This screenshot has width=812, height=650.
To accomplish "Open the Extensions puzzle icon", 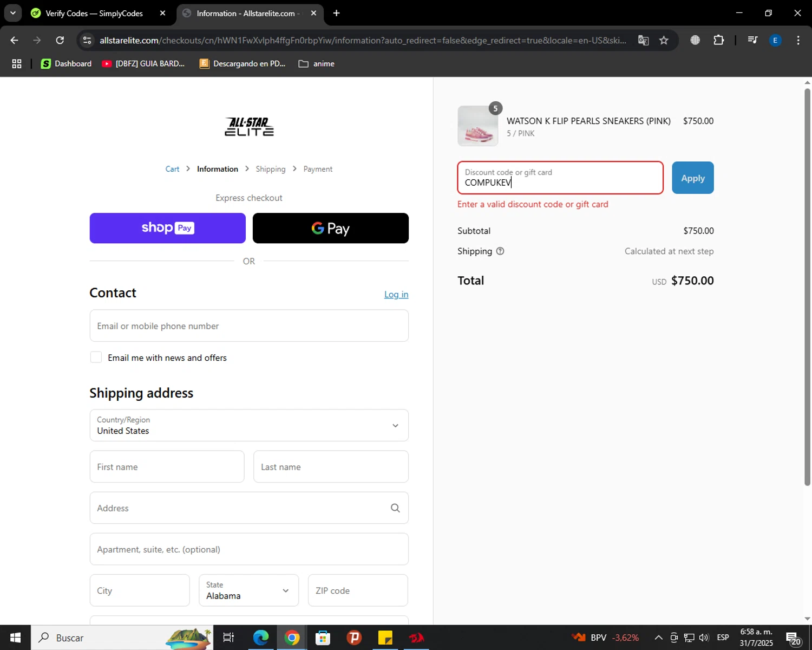I will click(x=719, y=40).
